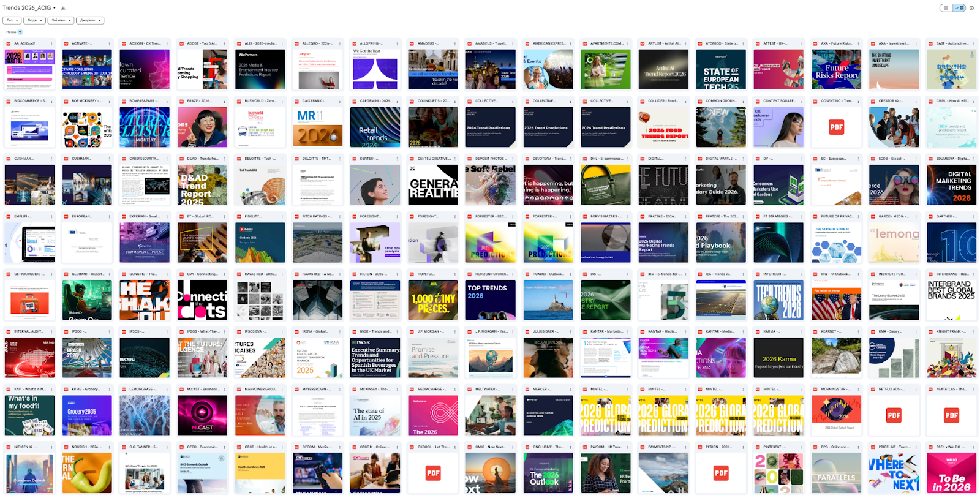The height and width of the screenshot is (498, 980).
Task: Switch to list layout view
Action: point(946,8)
